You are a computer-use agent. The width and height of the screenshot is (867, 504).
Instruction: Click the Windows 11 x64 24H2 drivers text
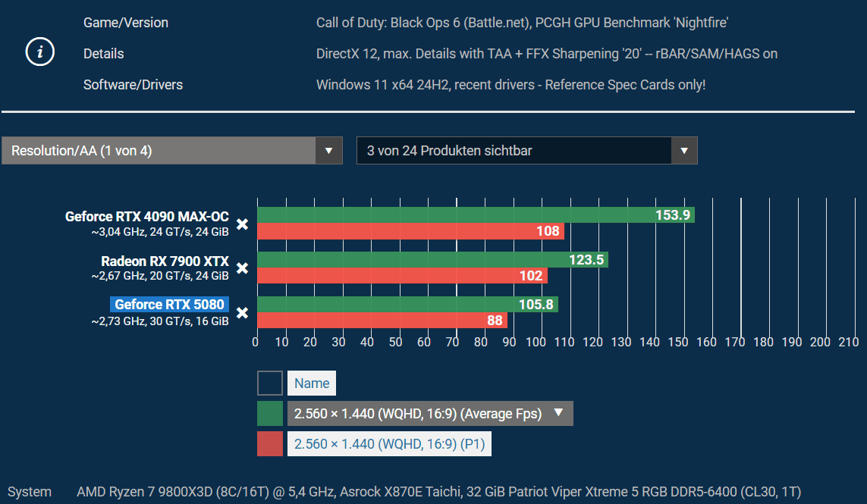pyautogui.click(x=511, y=85)
